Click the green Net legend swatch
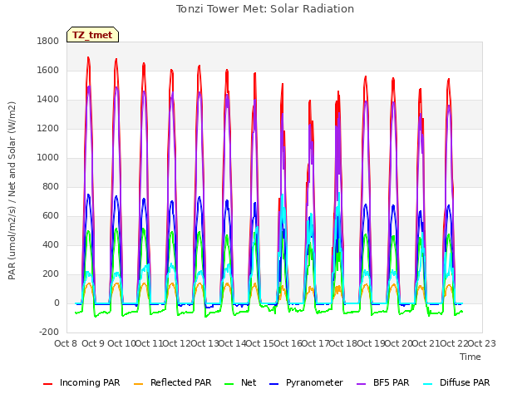 tap(229, 384)
